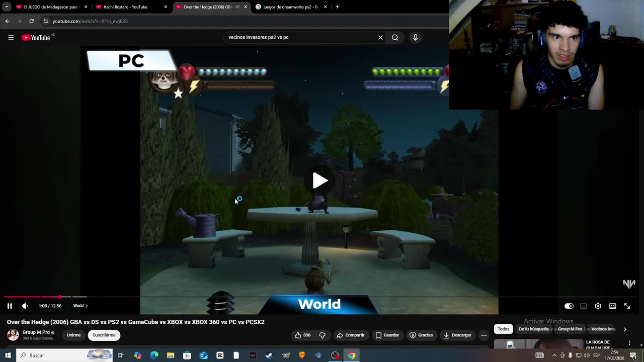
Task: Go to the YouTube home logo
Action: pyautogui.click(x=36, y=37)
